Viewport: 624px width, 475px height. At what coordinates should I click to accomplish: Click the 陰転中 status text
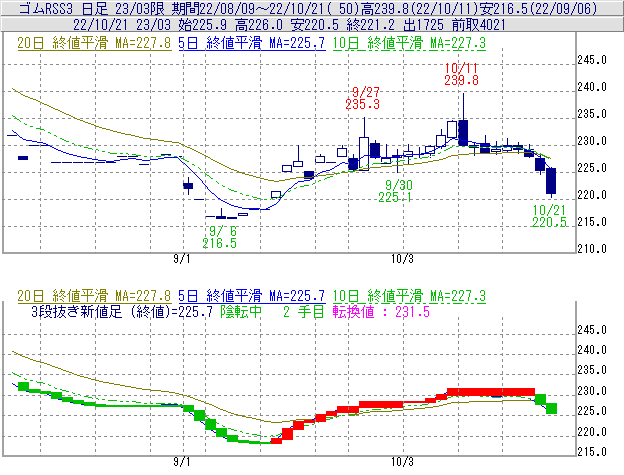pos(241,312)
